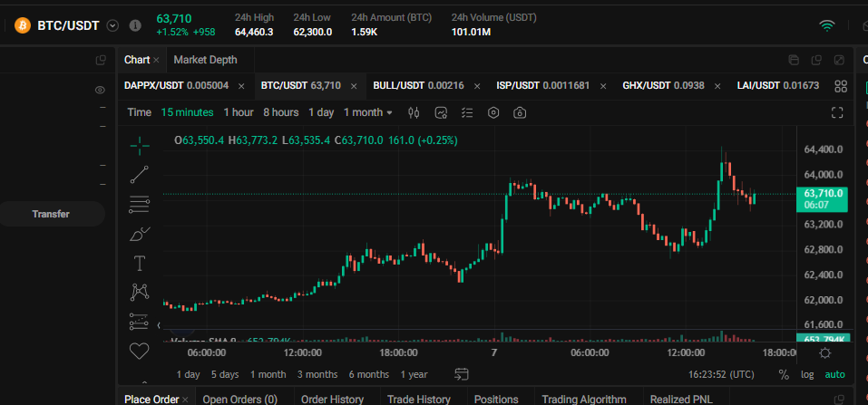The height and width of the screenshot is (405, 868).
Task: Click the Transfer button
Action: point(51,214)
